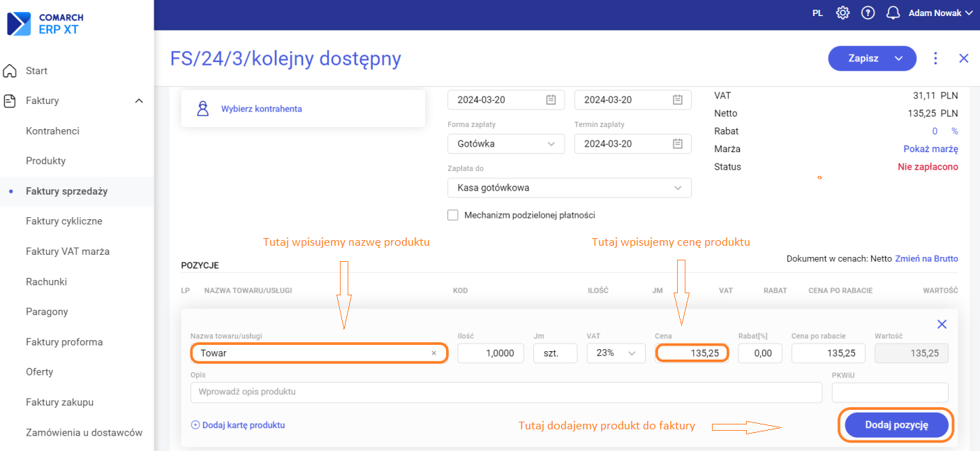The image size is (980, 451).
Task: Click calendar icon in Termin zapłaty field
Action: [x=677, y=144]
